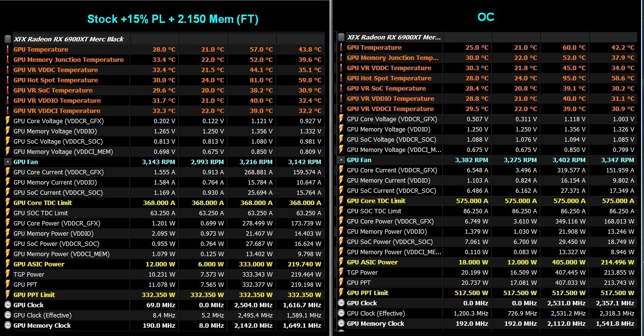This screenshot has width=644, height=336.
Task: Select GPU VR VDDCI Temperature label in OC panel
Action: pyautogui.click(x=390, y=109)
